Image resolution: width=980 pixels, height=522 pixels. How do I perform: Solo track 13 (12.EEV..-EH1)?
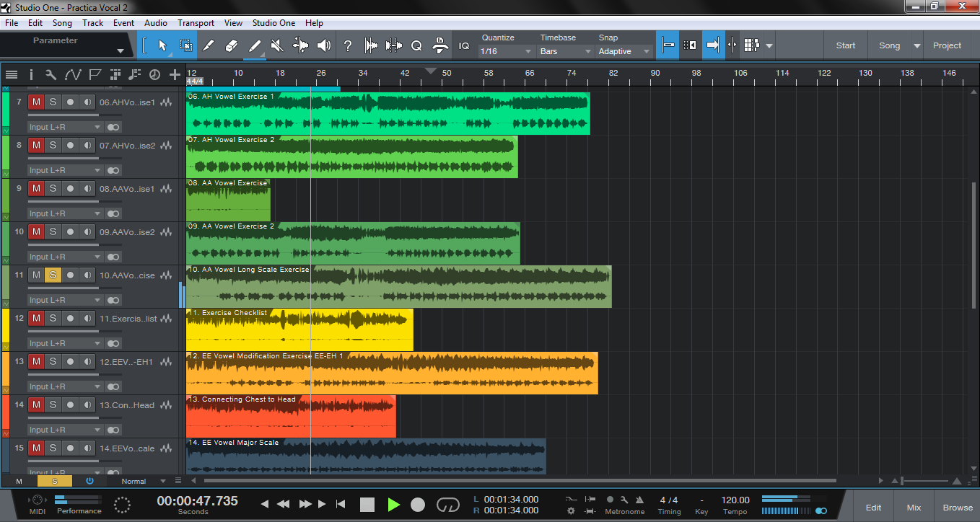click(x=53, y=362)
